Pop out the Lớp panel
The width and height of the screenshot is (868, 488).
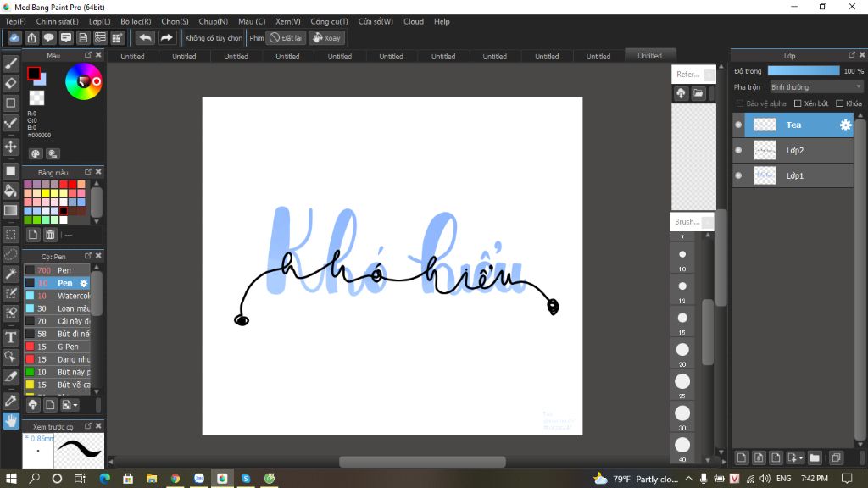click(851, 55)
